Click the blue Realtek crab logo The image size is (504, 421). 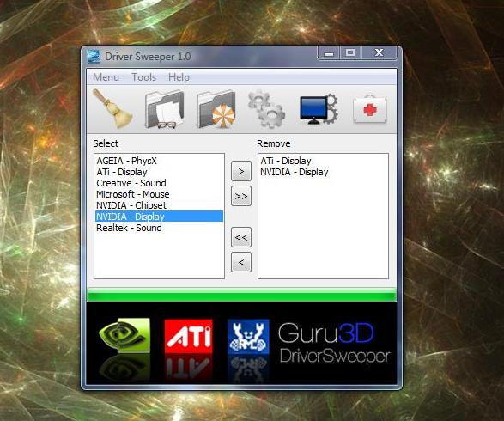point(248,336)
